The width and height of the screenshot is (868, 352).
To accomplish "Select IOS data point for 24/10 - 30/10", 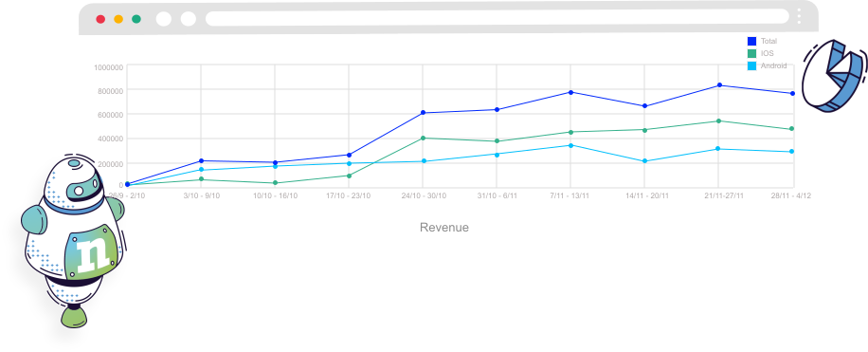I will [423, 138].
